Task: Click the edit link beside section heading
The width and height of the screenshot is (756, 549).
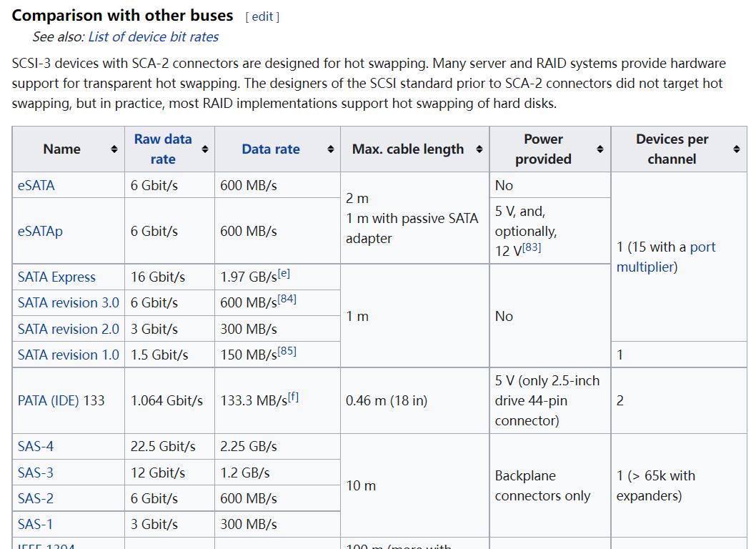Action: [262, 16]
